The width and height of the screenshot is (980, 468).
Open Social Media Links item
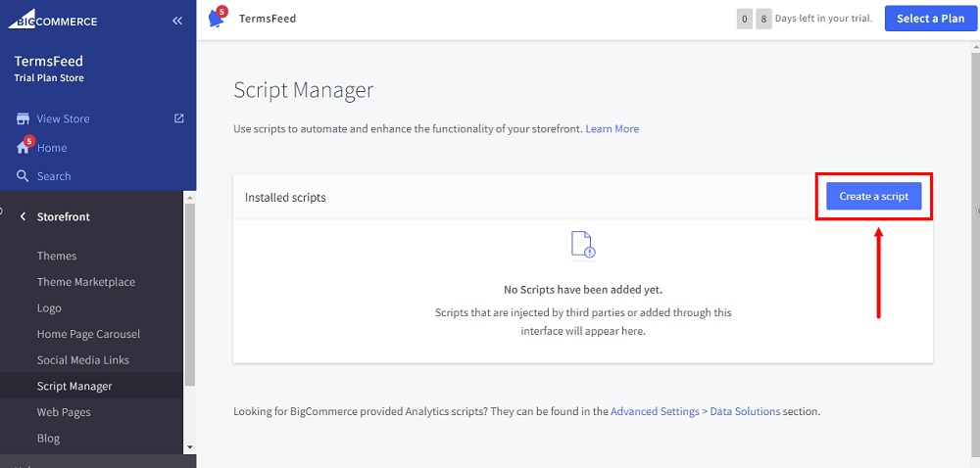(83, 360)
